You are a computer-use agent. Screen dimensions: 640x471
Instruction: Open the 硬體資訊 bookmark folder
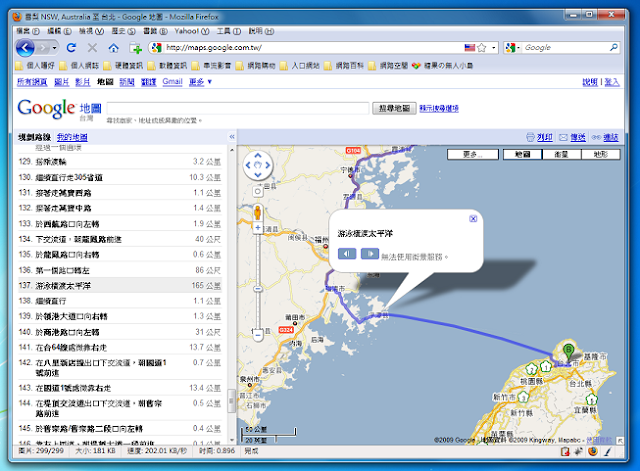click(x=123, y=66)
